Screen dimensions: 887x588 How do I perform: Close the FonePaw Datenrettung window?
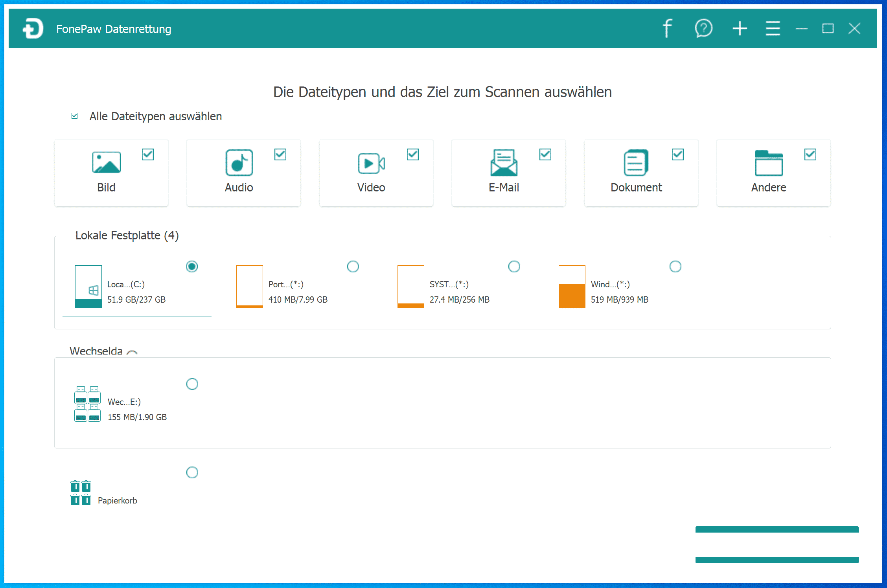pyautogui.click(x=854, y=28)
